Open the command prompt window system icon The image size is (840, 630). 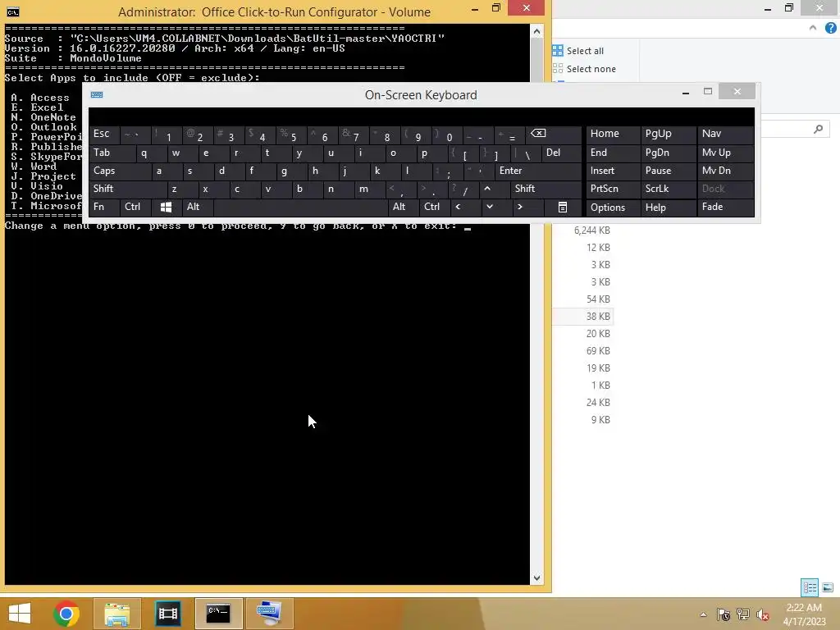pos(12,11)
